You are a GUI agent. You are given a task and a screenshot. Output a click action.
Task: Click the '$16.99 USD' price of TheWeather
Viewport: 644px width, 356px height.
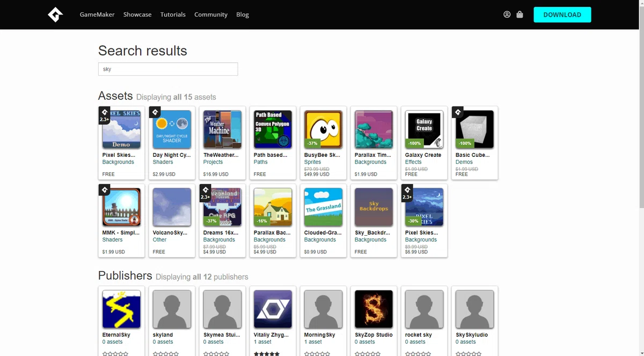[216, 175]
